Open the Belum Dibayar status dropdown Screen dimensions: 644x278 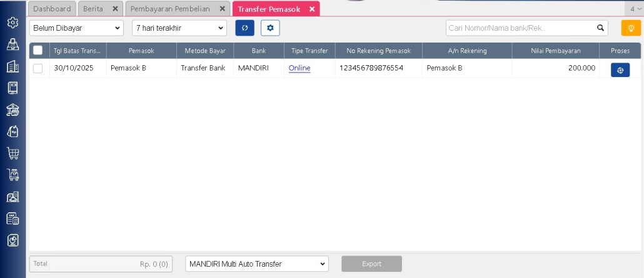pyautogui.click(x=76, y=28)
